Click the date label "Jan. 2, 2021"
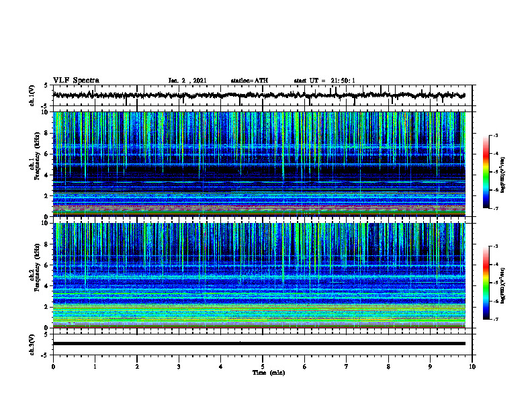Viewport: 532px width, 411px height. point(187,81)
